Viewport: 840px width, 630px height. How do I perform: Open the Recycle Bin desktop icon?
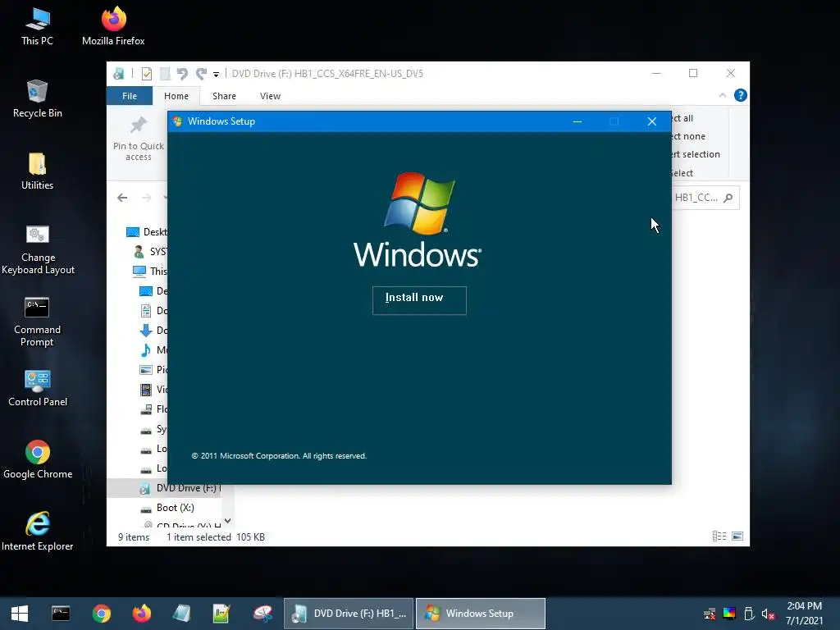click(x=37, y=99)
